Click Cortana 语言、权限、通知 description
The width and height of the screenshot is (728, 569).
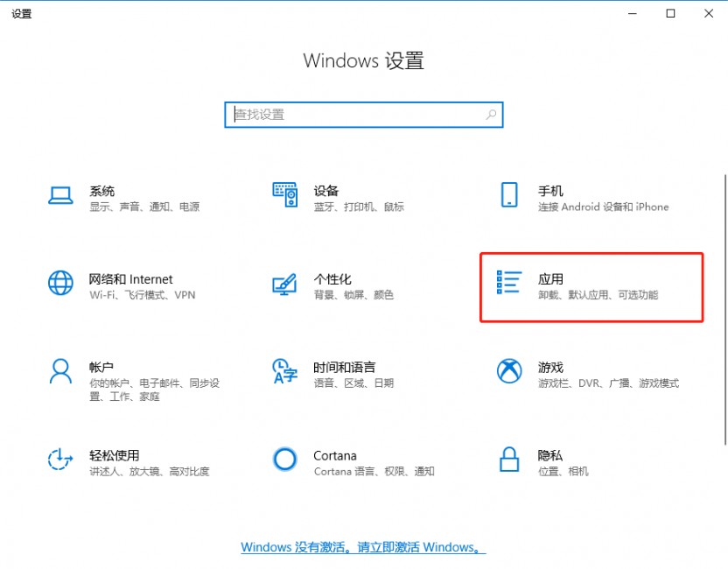coord(374,472)
